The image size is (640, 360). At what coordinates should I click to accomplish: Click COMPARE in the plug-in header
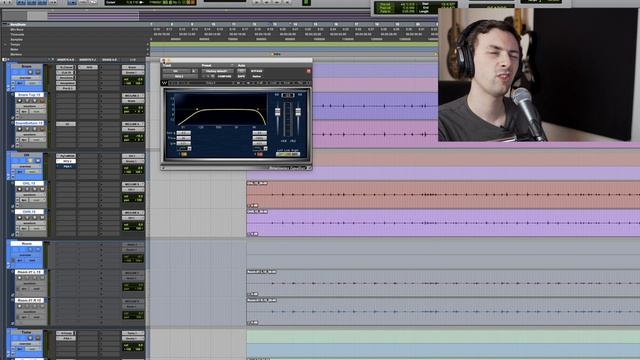(x=224, y=76)
